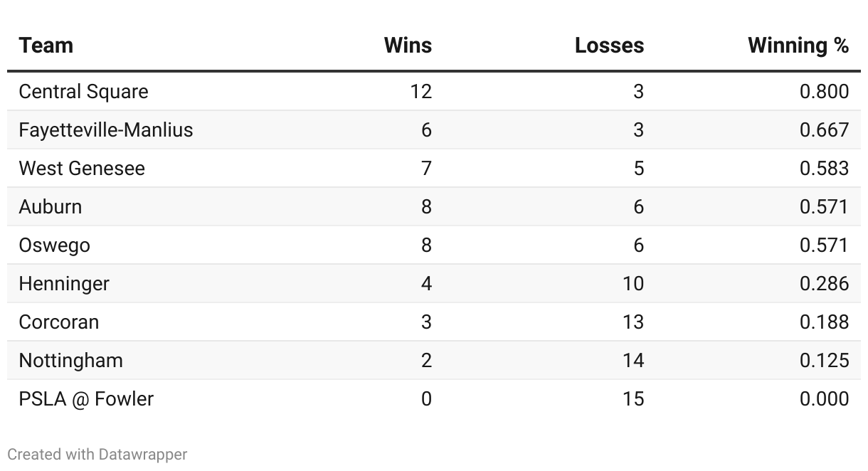Viewport: 868px width, 471px height.
Task: Click PSLA @ Fowler's 15 losses value
Action: (633, 398)
